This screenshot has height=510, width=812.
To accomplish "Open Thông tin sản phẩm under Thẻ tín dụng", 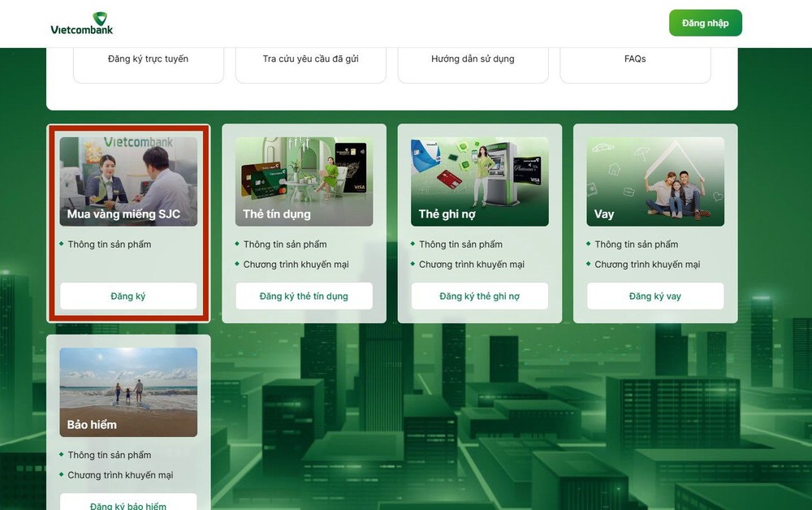I will [284, 244].
